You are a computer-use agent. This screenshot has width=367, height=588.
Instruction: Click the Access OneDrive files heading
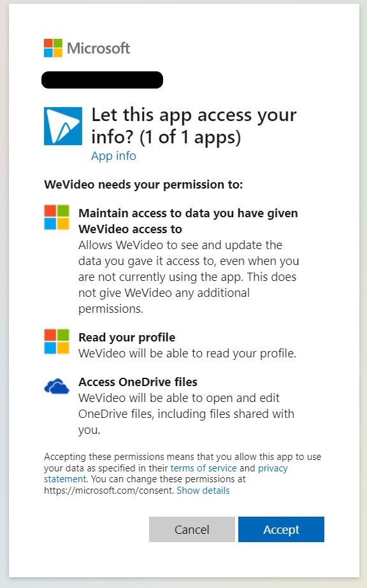point(138,382)
